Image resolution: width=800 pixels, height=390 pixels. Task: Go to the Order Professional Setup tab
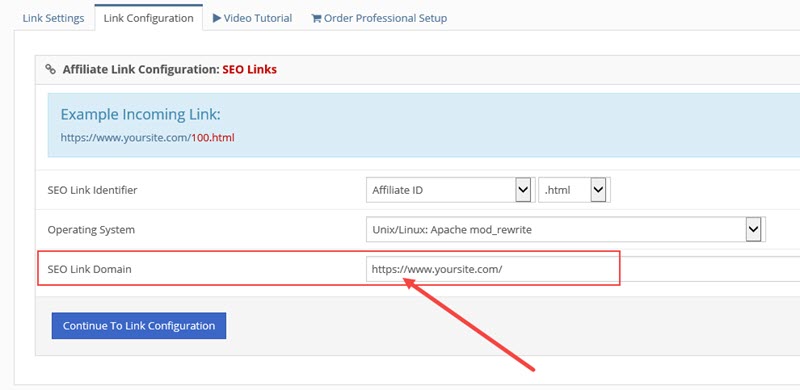tap(379, 18)
